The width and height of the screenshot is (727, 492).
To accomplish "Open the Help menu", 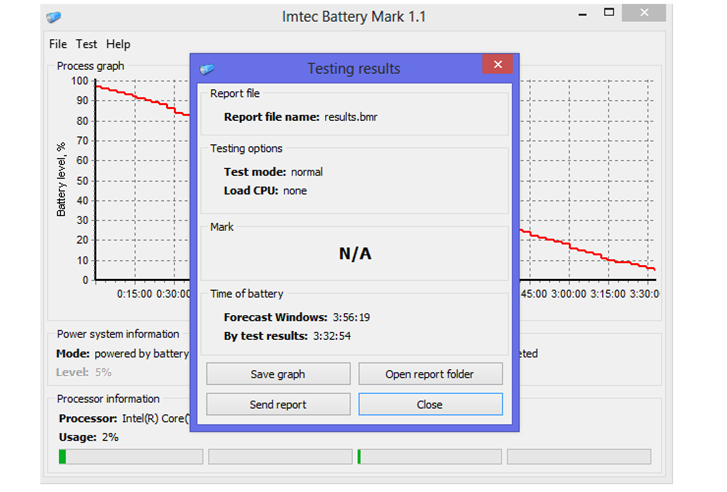I will coord(118,44).
